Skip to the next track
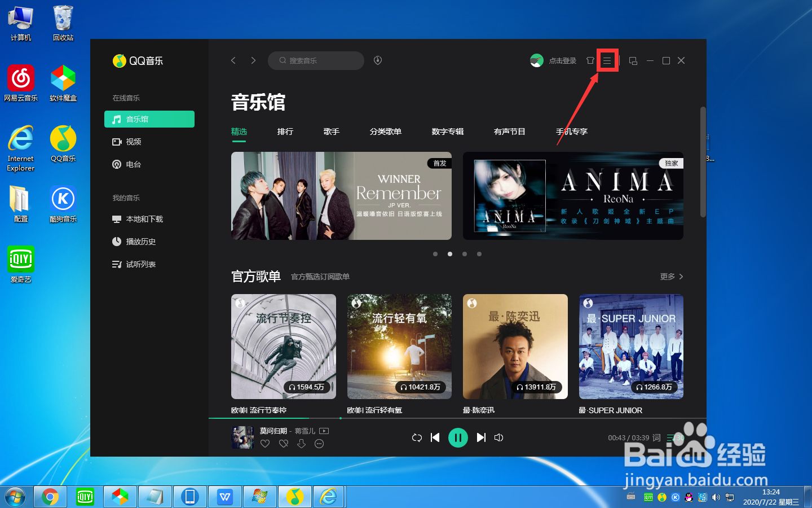This screenshot has height=508, width=812. pos(481,437)
